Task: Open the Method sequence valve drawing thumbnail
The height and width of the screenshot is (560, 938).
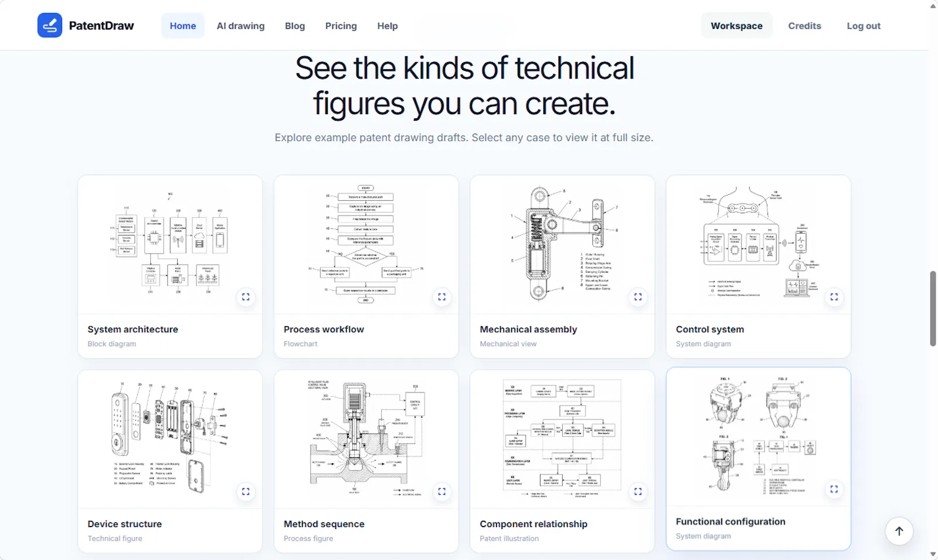Action: (366, 439)
